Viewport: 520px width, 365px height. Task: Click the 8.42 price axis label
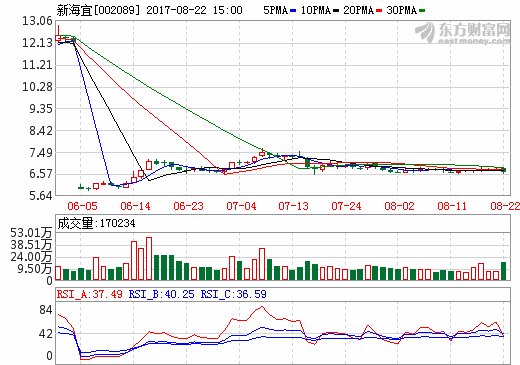[x=41, y=131]
